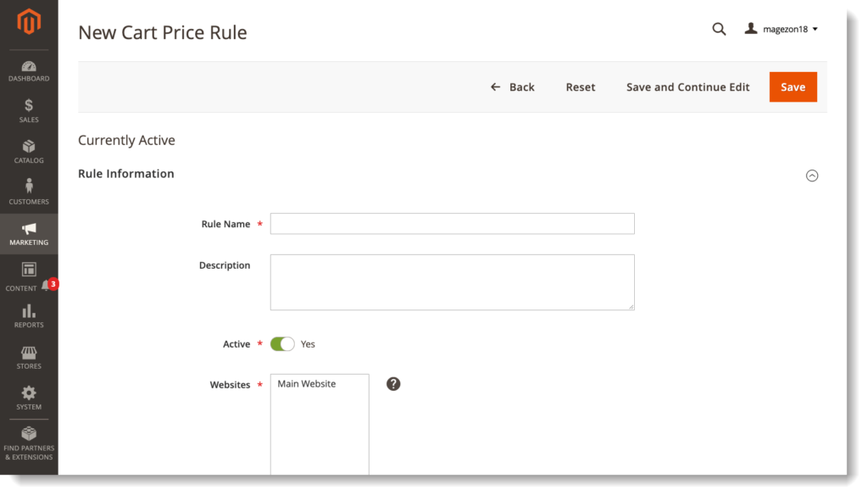Toggle the Active switch off

pos(282,343)
